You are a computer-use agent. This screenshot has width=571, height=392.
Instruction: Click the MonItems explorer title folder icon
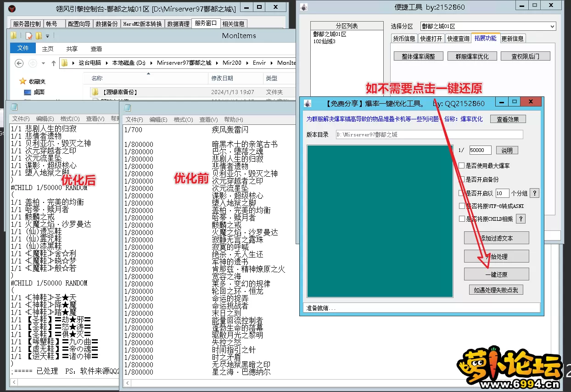(14, 35)
